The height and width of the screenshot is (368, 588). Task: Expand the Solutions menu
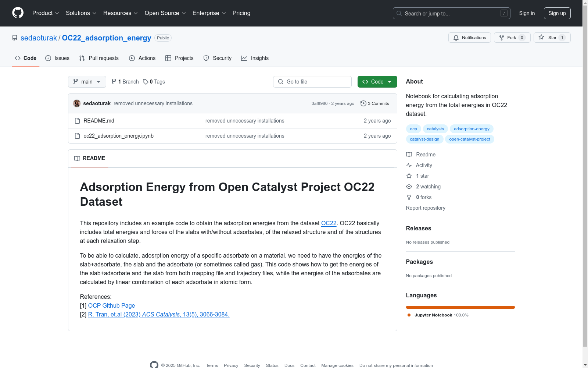click(81, 13)
